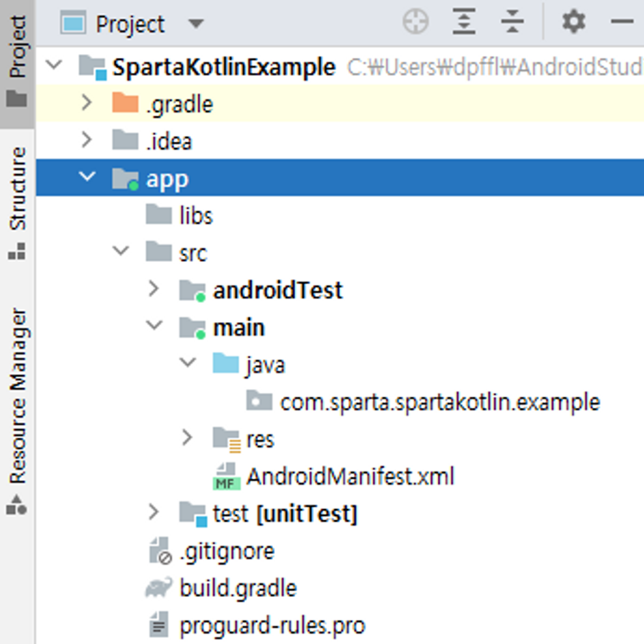Image resolution: width=644 pixels, height=644 pixels.
Task: Hide the Project tool window with the minus icon
Action: [x=622, y=22]
